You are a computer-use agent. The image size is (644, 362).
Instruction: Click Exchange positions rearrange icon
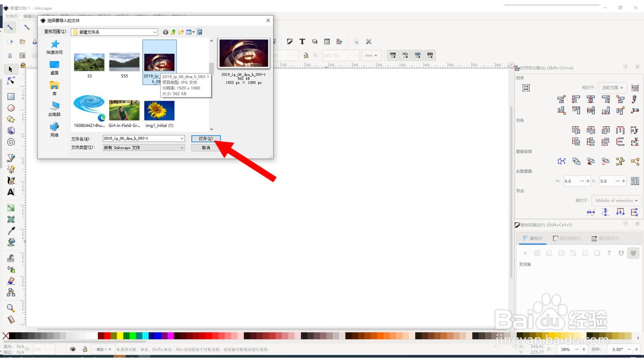tap(576, 161)
